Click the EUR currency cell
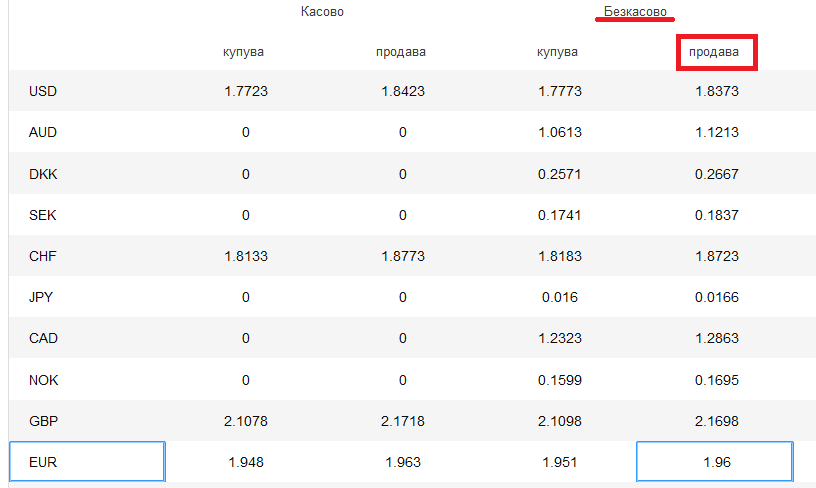816x488 pixels. 86,462
